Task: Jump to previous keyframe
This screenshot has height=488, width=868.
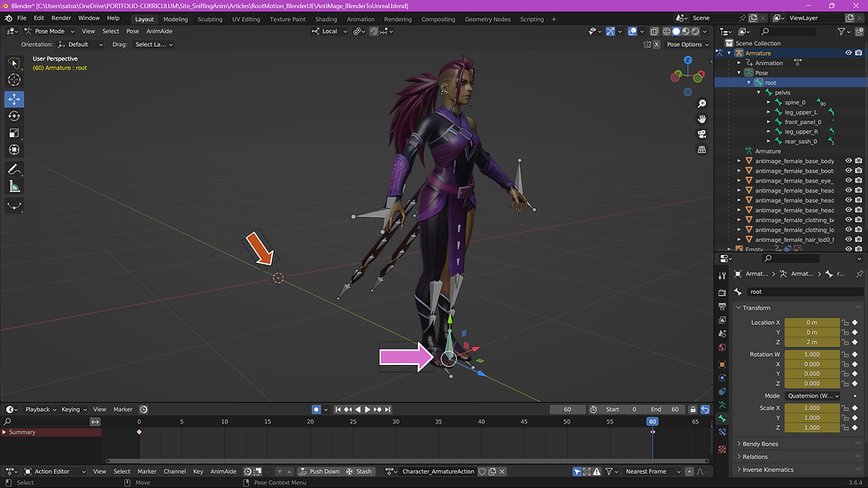Action: [x=347, y=409]
